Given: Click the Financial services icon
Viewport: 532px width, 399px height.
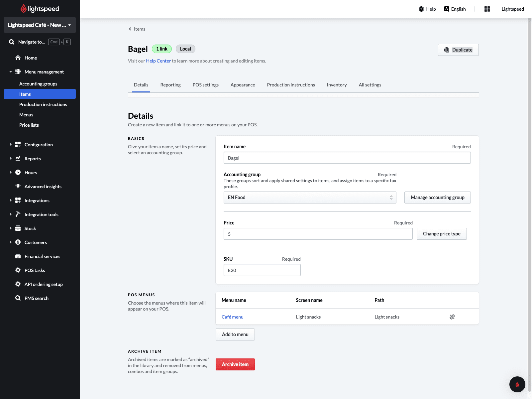Looking at the screenshot, I should (x=18, y=256).
